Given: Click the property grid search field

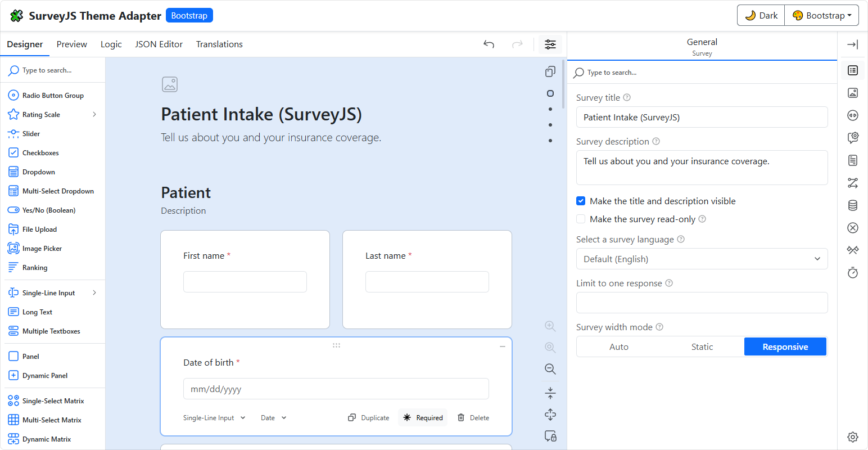Looking at the screenshot, I should point(702,73).
